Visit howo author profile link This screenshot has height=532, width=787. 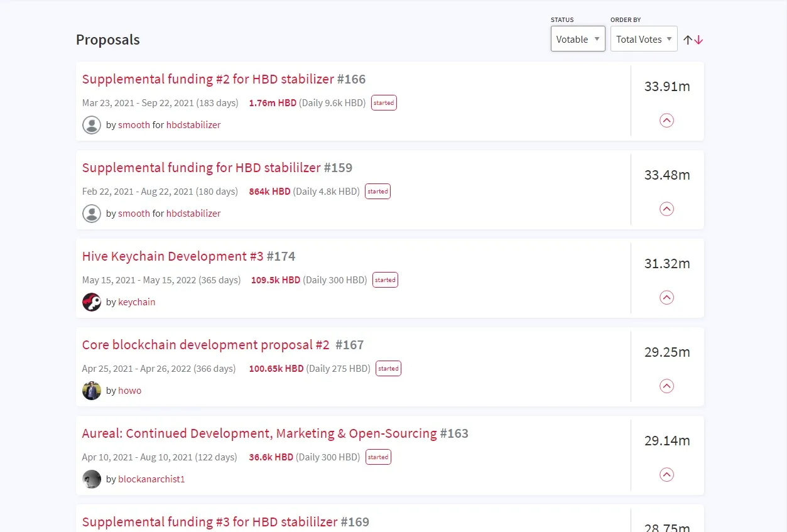129,391
